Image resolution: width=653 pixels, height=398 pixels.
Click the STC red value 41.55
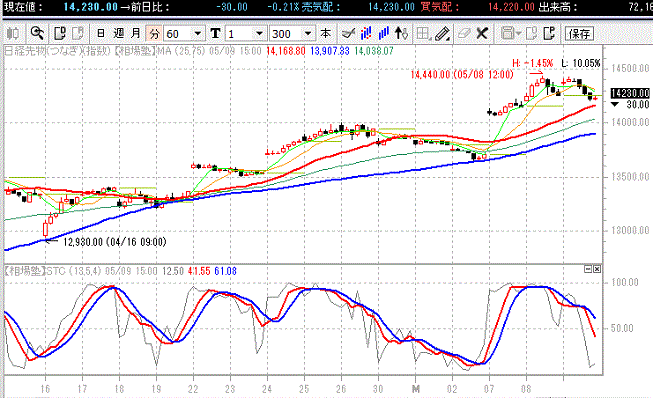click(x=199, y=271)
